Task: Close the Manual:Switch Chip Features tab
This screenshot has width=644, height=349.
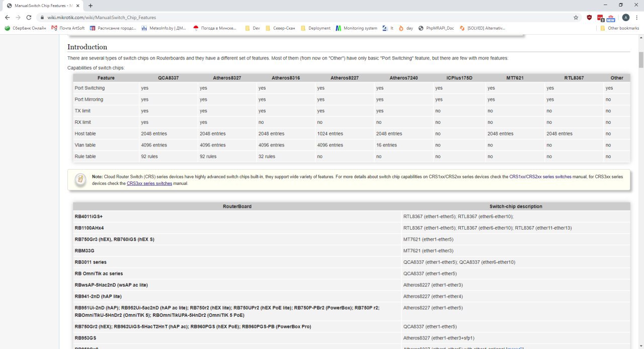Action: (x=78, y=6)
